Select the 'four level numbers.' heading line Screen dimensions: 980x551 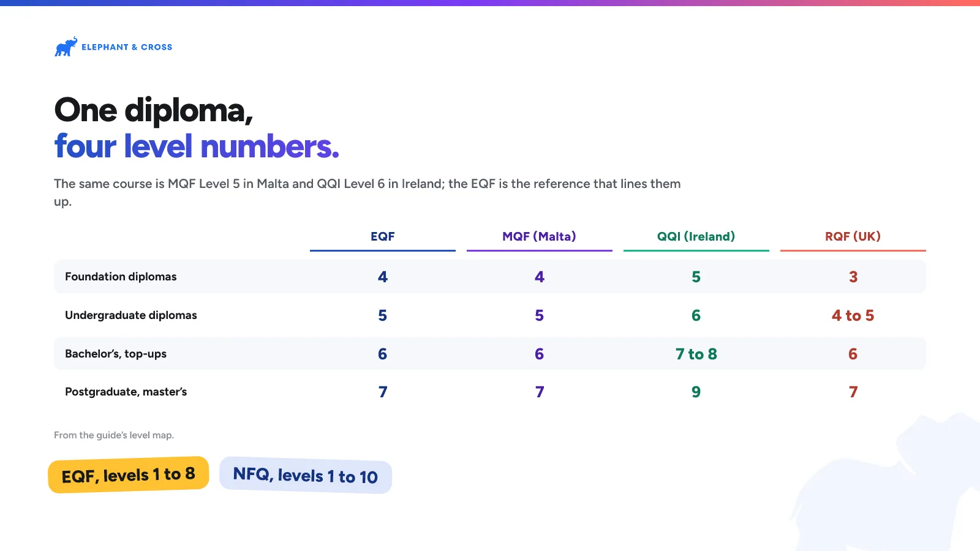(x=197, y=146)
